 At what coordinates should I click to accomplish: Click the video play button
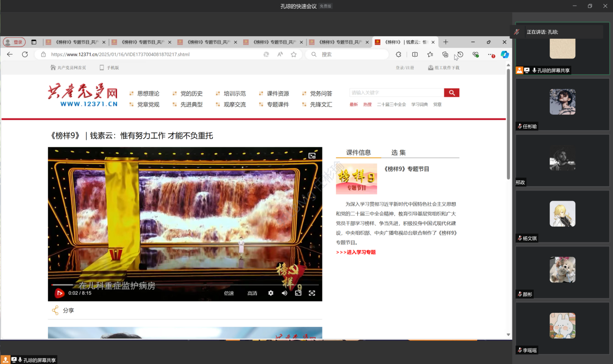tap(59, 293)
